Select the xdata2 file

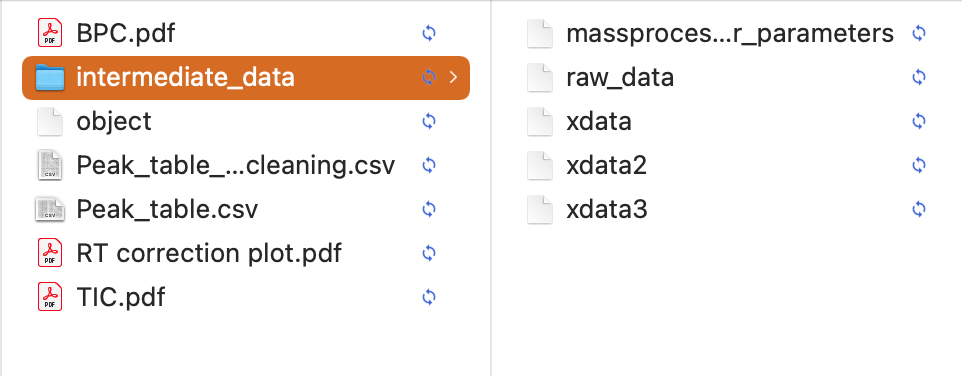point(606,165)
